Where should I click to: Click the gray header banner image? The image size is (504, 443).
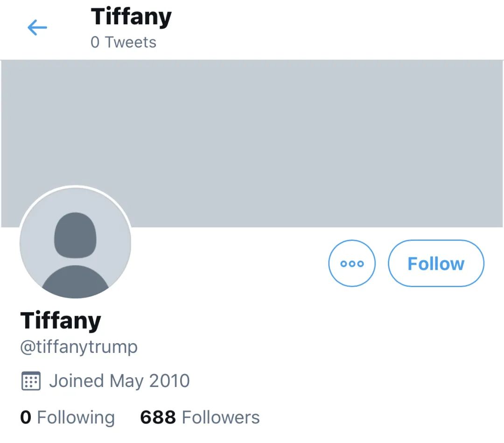(280, 140)
